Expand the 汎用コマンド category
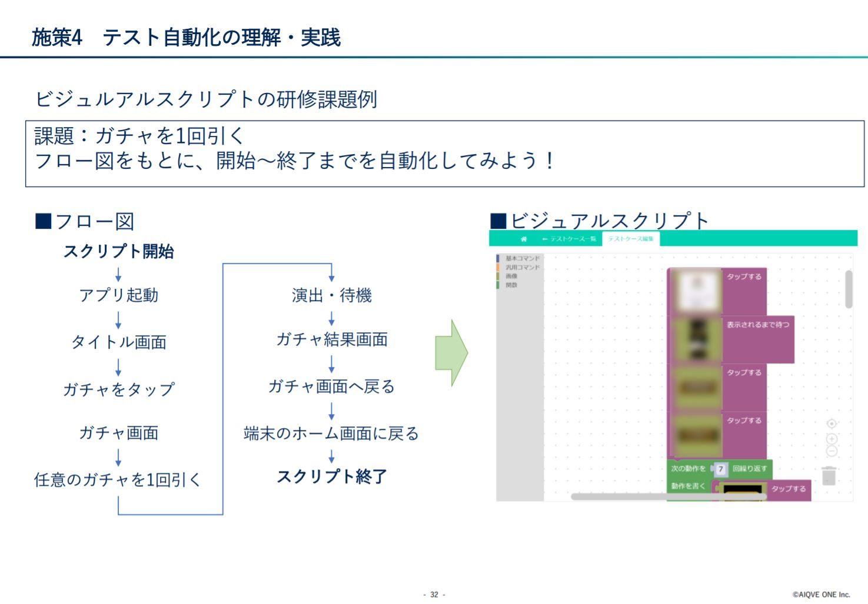868x604 pixels. (522, 267)
